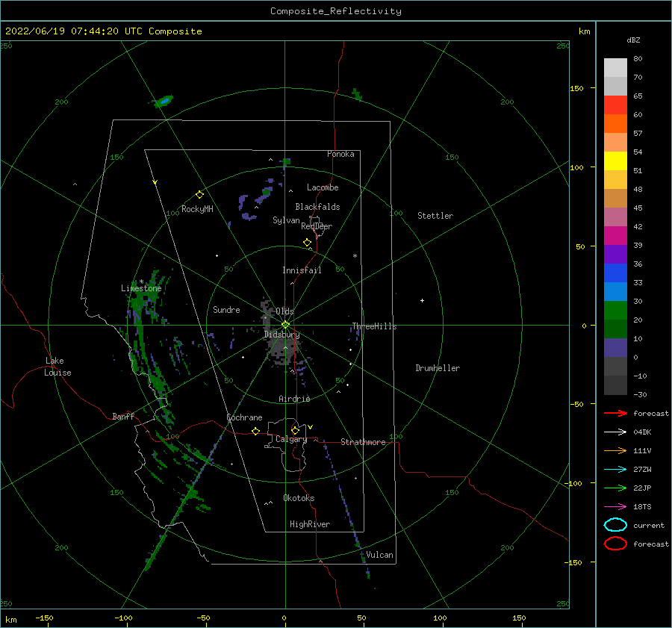
Task: Click the yellow diamond marker above Calgary
Action: (295, 430)
